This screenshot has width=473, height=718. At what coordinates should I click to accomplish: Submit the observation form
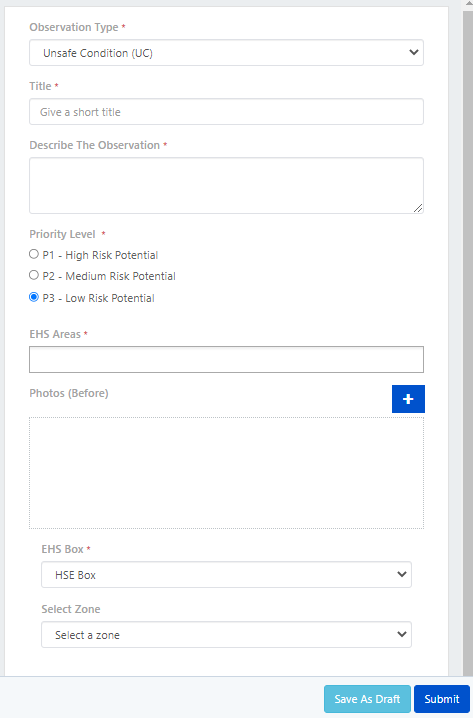tap(441, 699)
